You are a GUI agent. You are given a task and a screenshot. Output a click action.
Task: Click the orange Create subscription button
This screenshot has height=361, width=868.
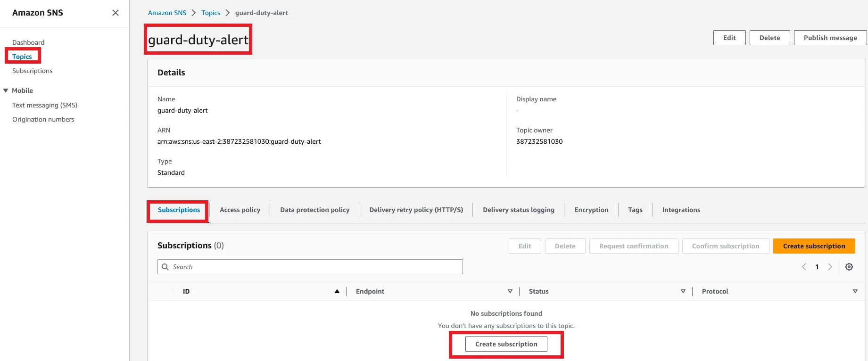click(x=814, y=246)
